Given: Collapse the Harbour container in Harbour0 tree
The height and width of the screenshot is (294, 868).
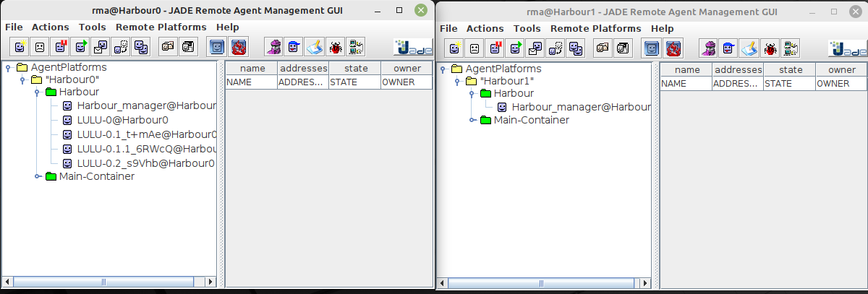Looking at the screenshot, I should [x=36, y=92].
